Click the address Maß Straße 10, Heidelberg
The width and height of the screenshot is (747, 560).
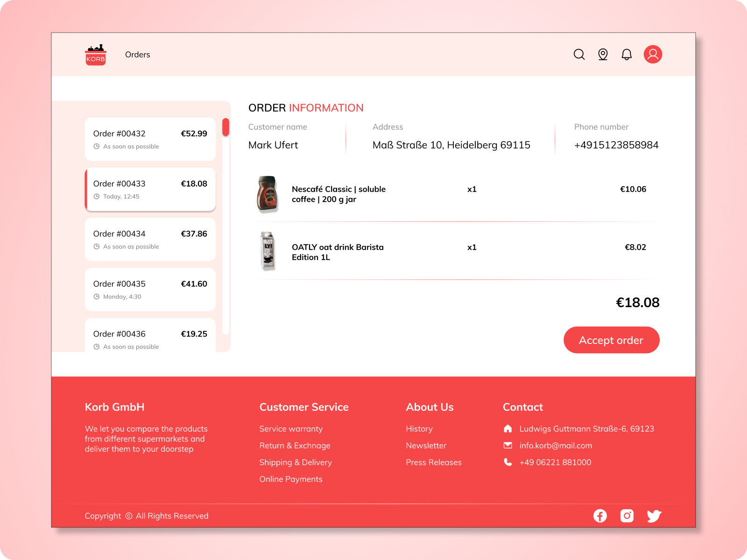pyautogui.click(x=451, y=145)
